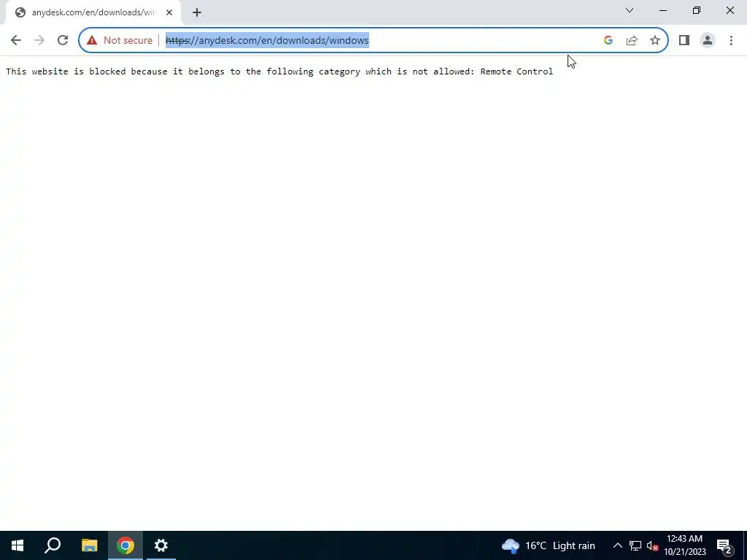Screen dimensions: 747x560
Task: Restore down the Chrome window
Action: tap(697, 10)
